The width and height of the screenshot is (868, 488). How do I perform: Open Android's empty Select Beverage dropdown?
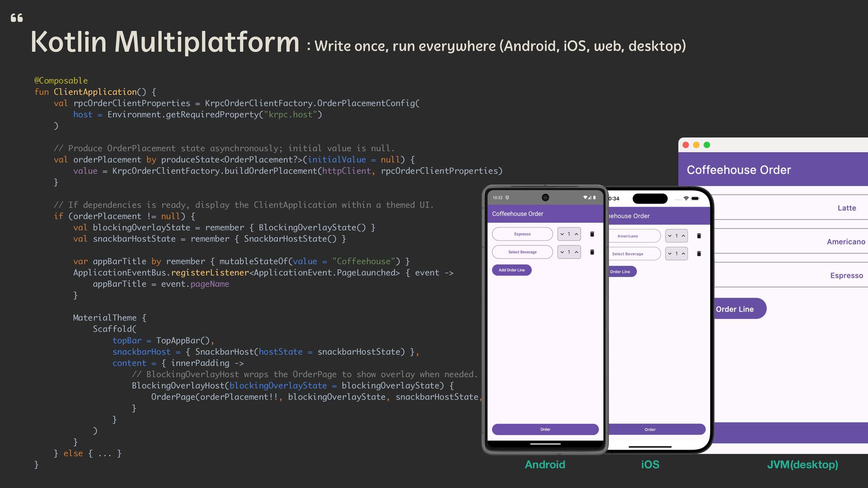click(x=522, y=252)
